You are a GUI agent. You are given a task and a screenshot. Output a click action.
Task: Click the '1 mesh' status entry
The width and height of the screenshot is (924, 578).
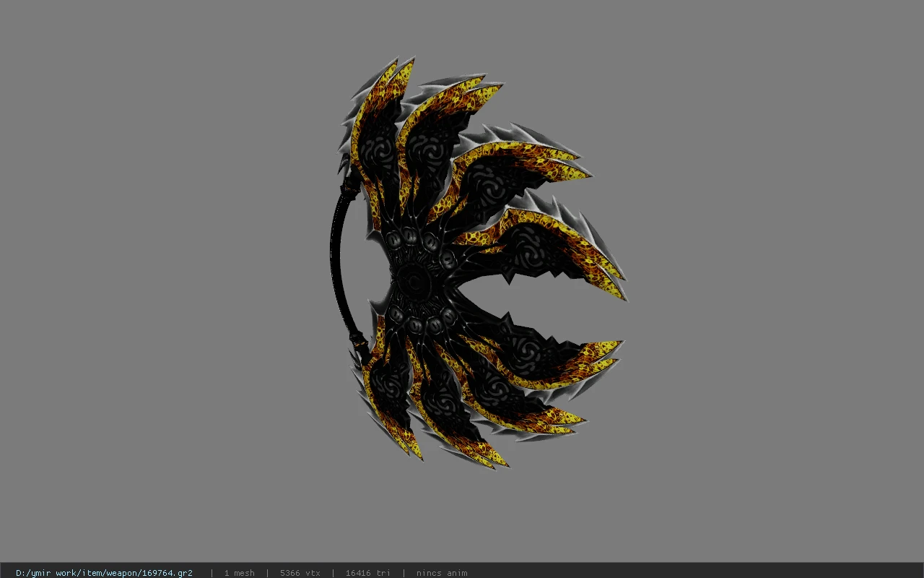(x=239, y=573)
